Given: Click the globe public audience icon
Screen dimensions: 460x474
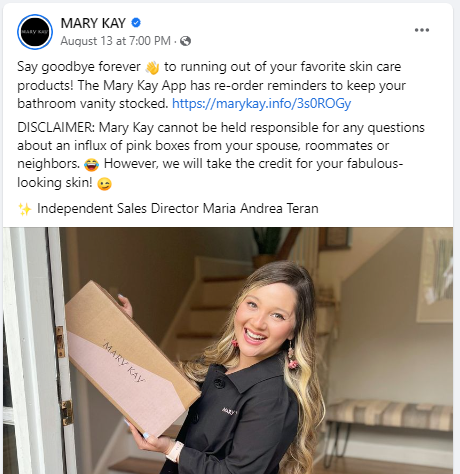Looking at the screenshot, I should click(185, 41).
